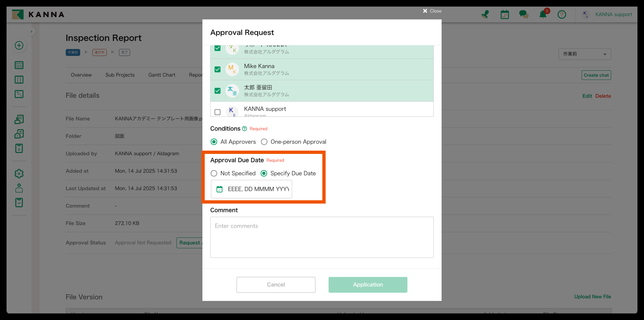Click the Upload New File link
This screenshot has height=320, width=644.
[x=592, y=296]
